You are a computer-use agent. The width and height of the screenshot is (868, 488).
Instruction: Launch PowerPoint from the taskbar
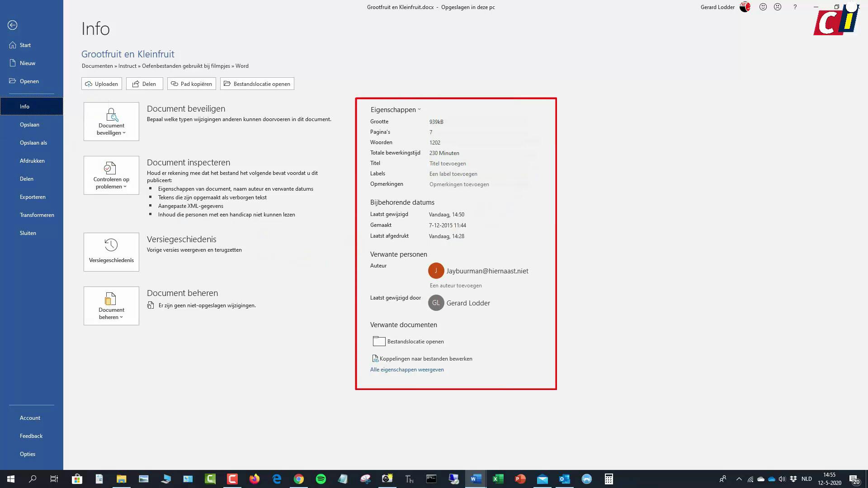pyautogui.click(x=519, y=479)
